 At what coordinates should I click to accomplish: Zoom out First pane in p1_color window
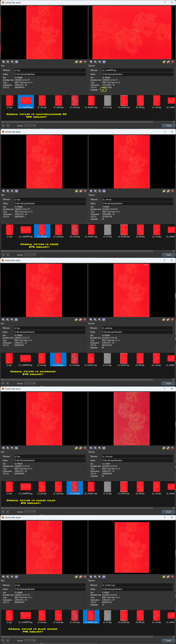(4, 448)
